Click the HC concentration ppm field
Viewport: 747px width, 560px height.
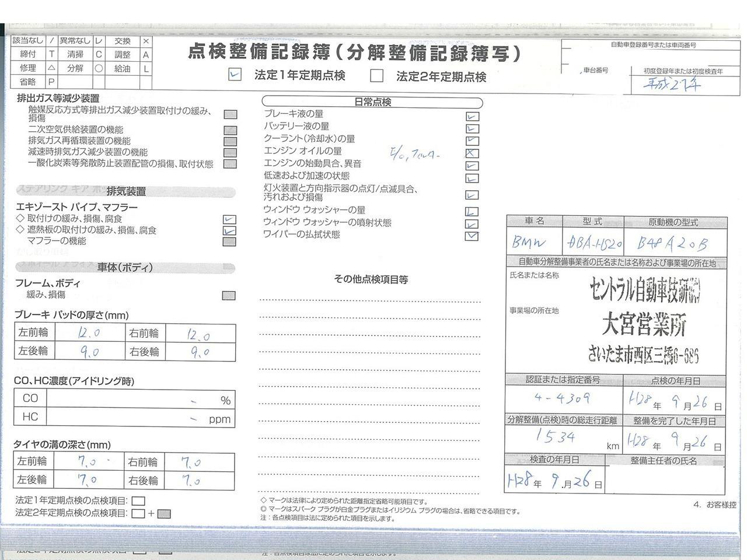coord(140,418)
